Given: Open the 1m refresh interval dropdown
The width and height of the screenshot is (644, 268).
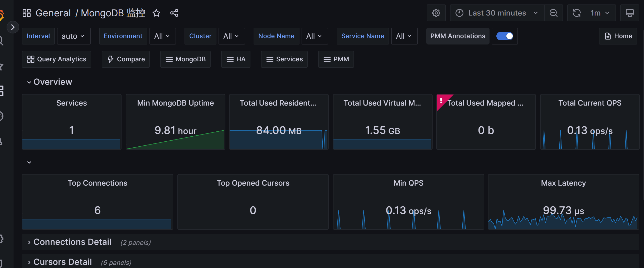Looking at the screenshot, I should [x=601, y=13].
